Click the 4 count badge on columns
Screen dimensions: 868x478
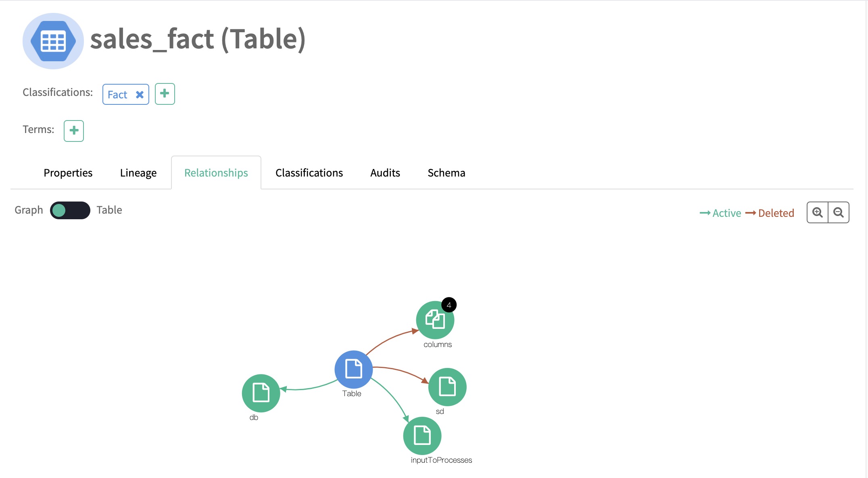[x=449, y=305]
